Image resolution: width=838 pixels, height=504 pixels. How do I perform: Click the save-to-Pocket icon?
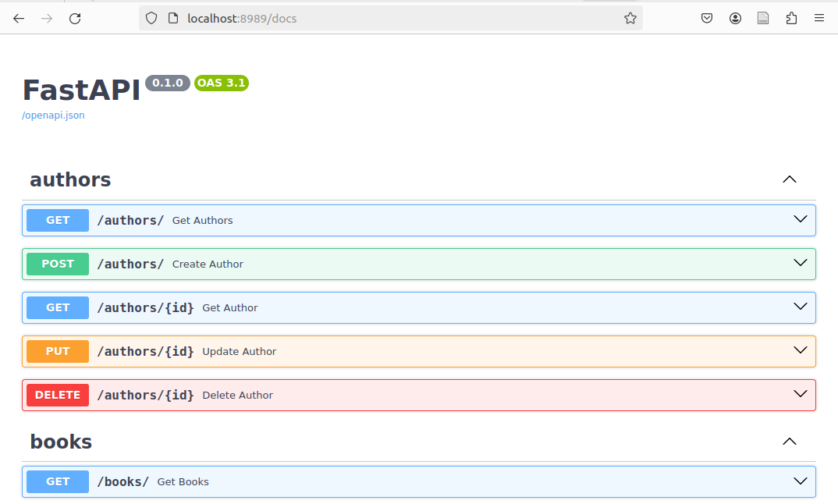tap(707, 18)
